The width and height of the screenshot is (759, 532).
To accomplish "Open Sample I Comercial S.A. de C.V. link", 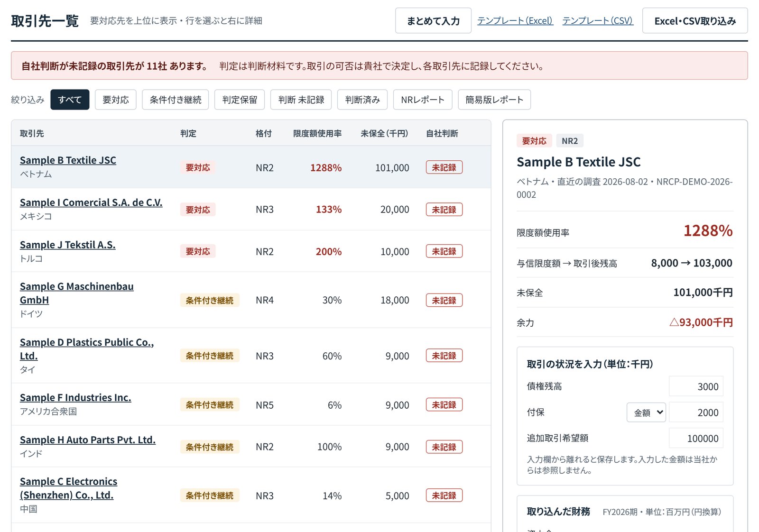I will pyautogui.click(x=91, y=202).
